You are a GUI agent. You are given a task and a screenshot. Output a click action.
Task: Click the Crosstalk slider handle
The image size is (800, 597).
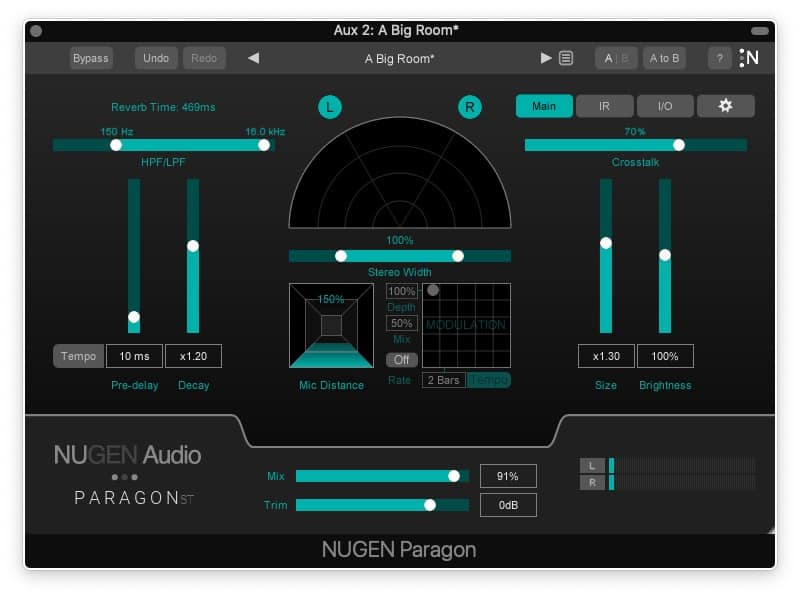[679, 145]
